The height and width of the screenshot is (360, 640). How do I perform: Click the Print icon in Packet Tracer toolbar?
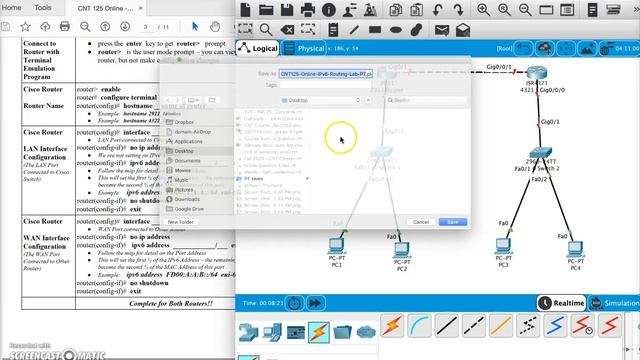click(x=308, y=9)
